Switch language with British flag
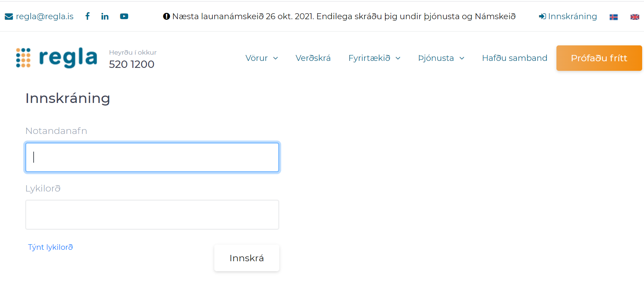This screenshot has height=297, width=644. point(635,17)
